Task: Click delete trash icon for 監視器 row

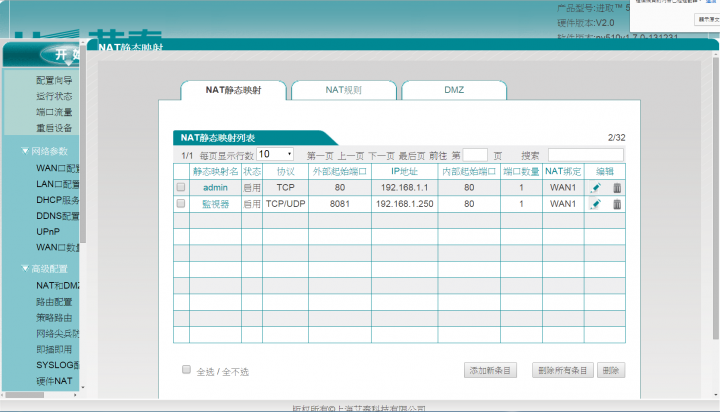Action: [x=617, y=204]
